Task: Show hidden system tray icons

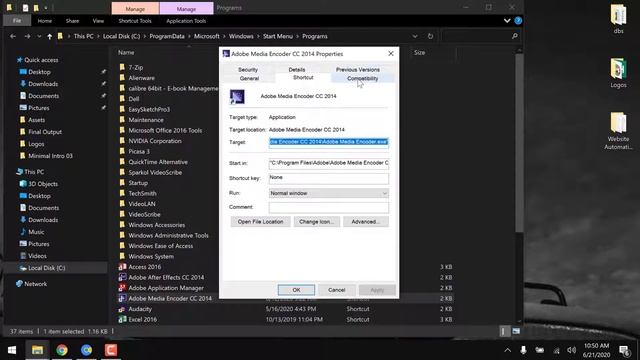Action: tap(507, 350)
